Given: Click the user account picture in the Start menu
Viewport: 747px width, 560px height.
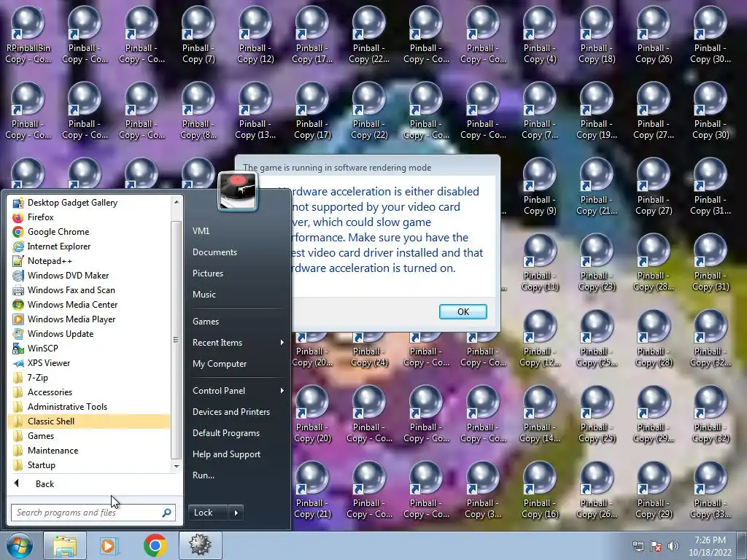Looking at the screenshot, I should [238, 191].
